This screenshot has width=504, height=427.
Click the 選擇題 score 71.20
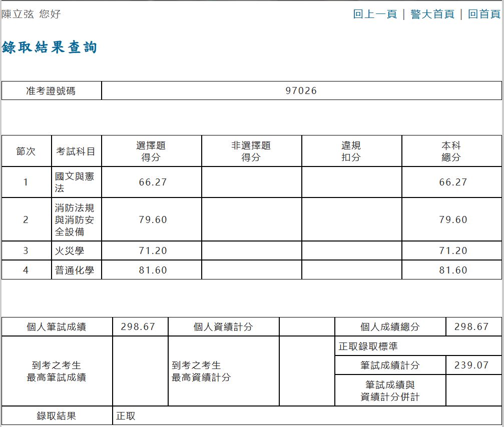coord(153,250)
